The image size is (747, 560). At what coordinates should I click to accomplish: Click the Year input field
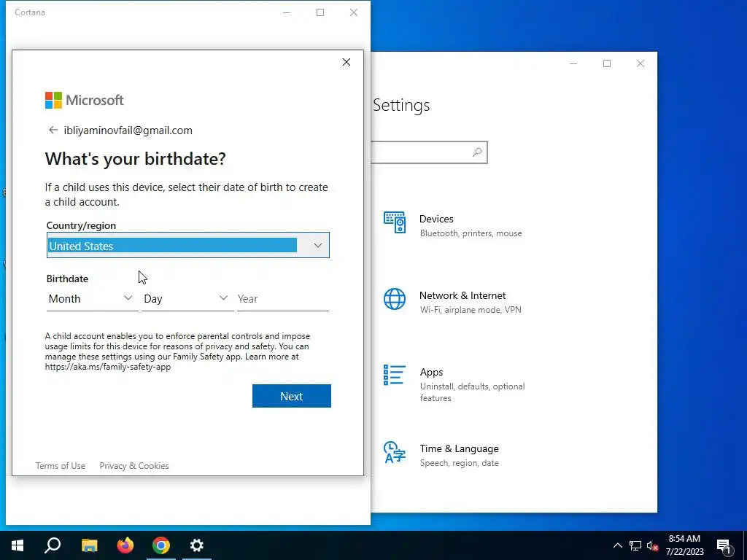[282, 298]
